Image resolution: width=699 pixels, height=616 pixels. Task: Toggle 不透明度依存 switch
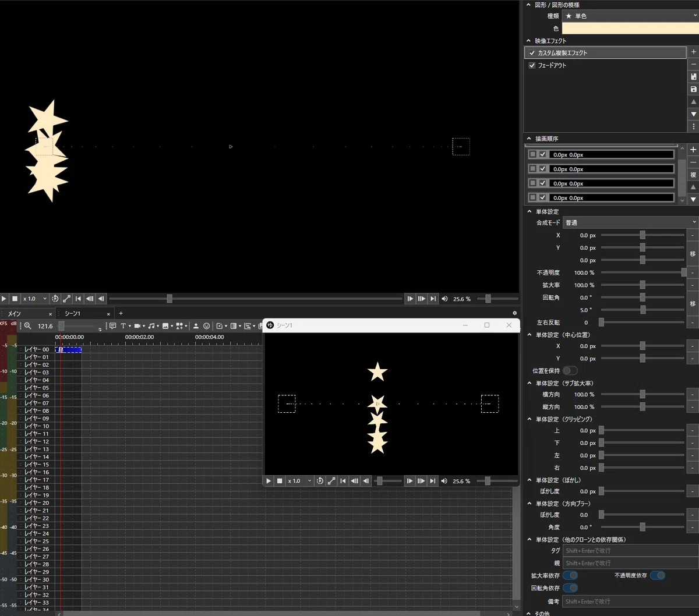(x=658, y=575)
